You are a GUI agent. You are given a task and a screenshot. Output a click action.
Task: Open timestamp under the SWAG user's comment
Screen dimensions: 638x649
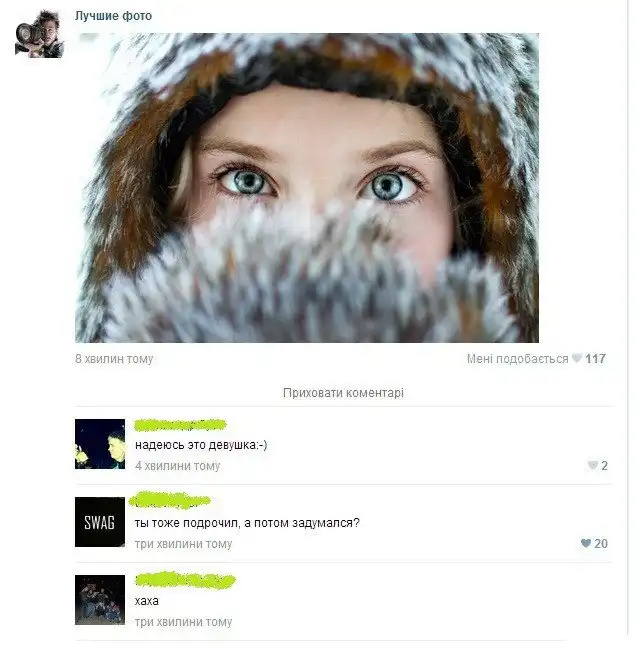183,544
